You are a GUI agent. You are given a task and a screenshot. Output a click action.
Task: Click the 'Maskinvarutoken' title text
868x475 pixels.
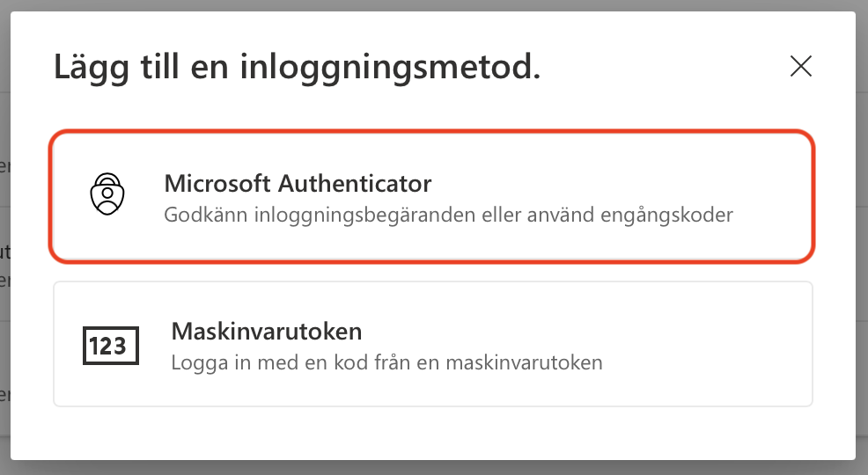(266, 332)
